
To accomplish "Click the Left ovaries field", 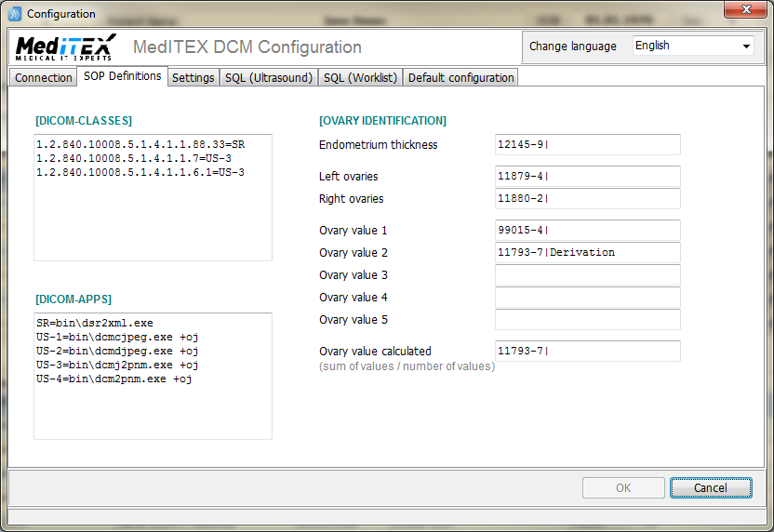I will (587, 176).
